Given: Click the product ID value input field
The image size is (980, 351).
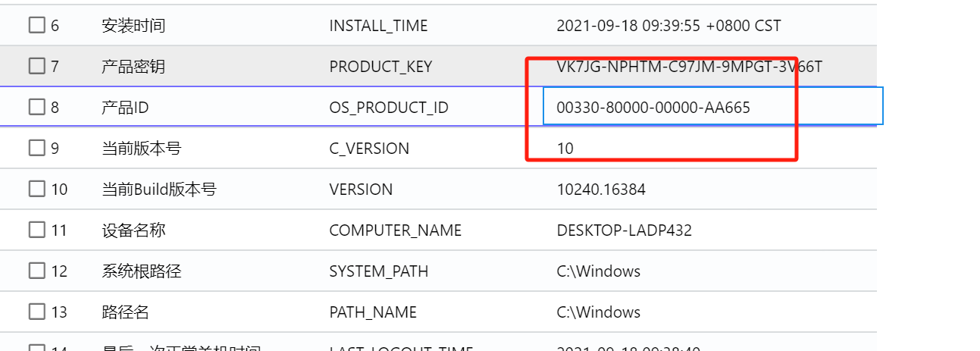Looking at the screenshot, I should pyautogui.click(x=712, y=108).
